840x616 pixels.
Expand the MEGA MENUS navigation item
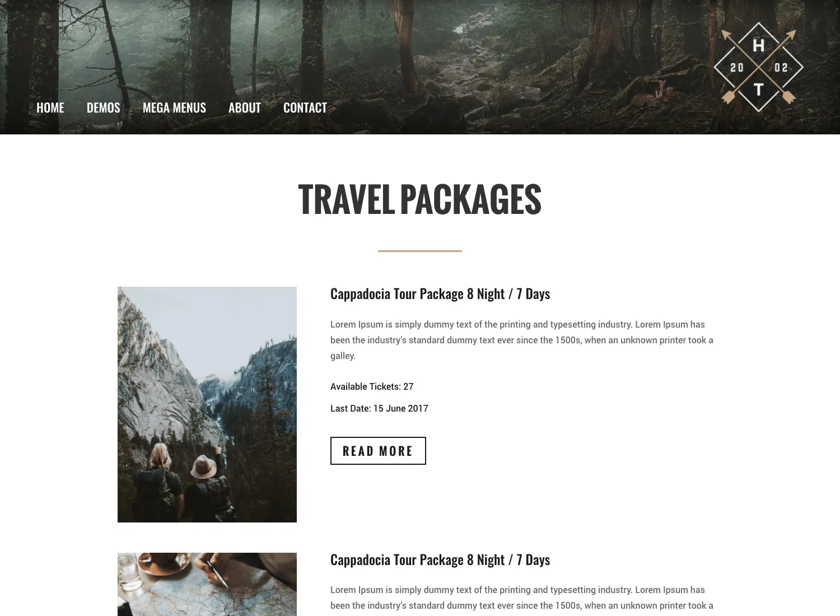tap(174, 108)
